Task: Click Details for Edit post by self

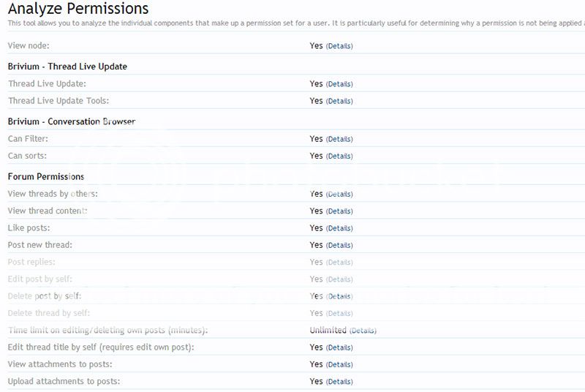Action: coord(339,279)
